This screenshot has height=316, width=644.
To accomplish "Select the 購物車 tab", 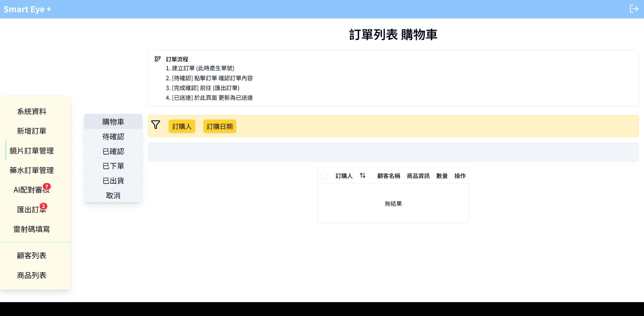I will [113, 122].
